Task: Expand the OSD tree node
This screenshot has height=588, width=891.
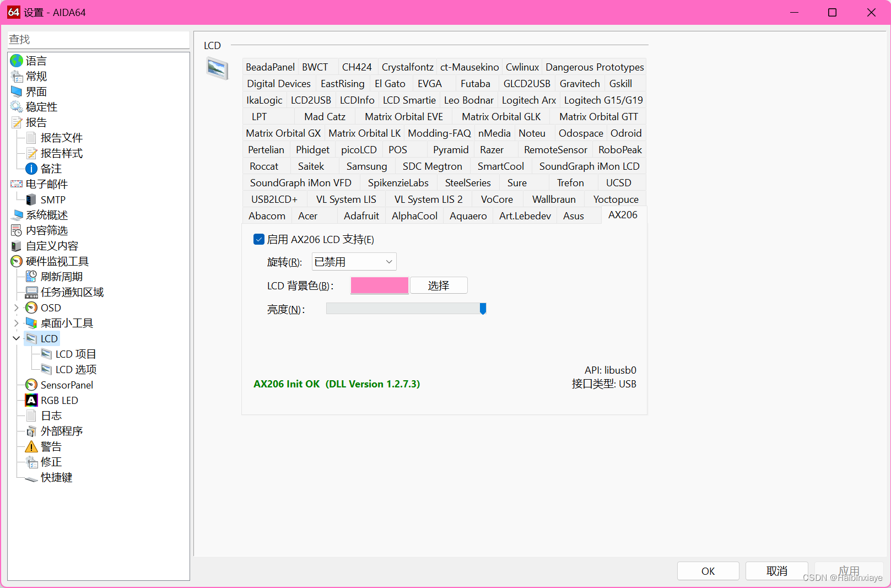Action: click(x=16, y=308)
